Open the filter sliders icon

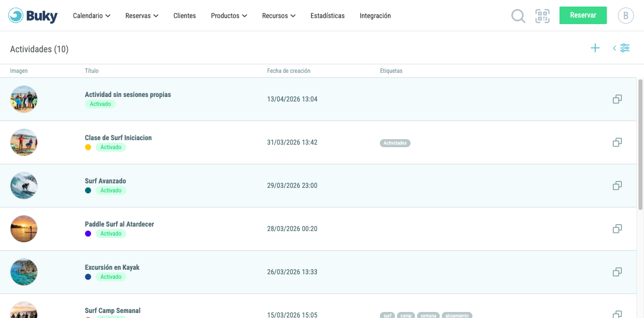point(625,48)
